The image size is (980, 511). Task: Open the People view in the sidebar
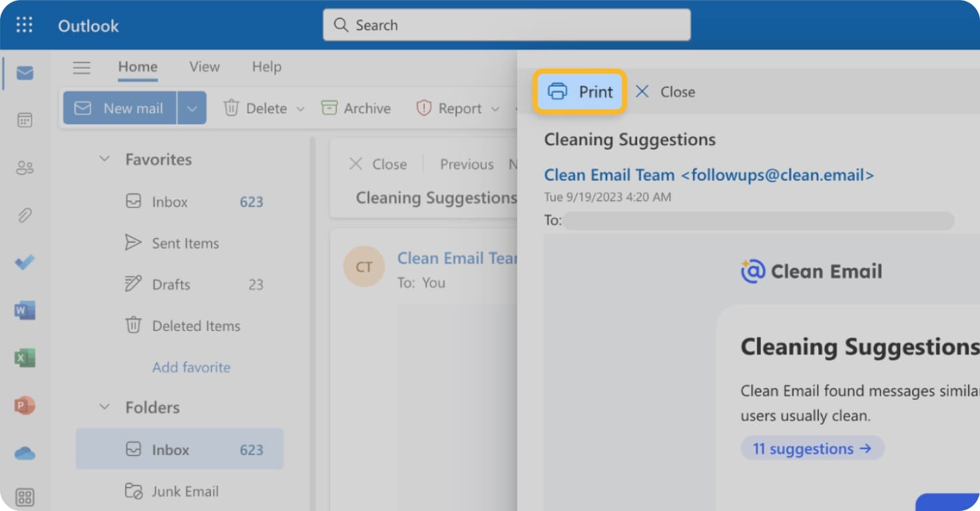[25, 168]
